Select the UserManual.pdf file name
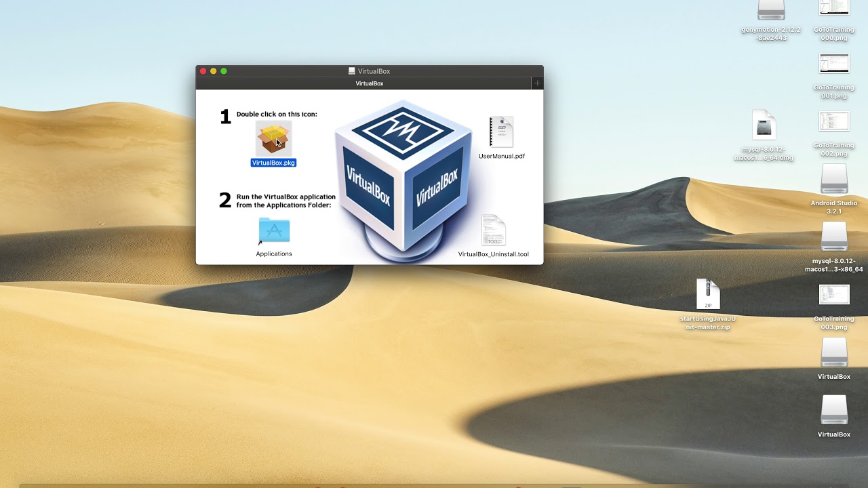Image resolution: width=868 pixels, height=488 pixels. tap(502, 156)
